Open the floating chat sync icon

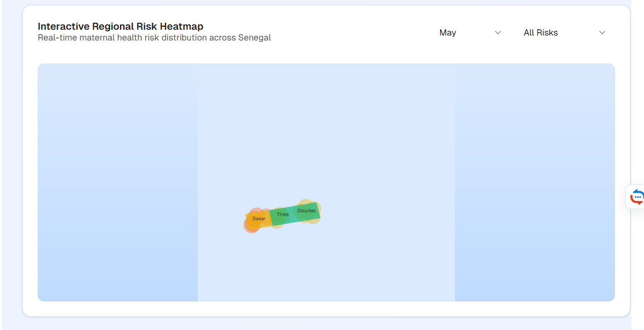[637, 197]
